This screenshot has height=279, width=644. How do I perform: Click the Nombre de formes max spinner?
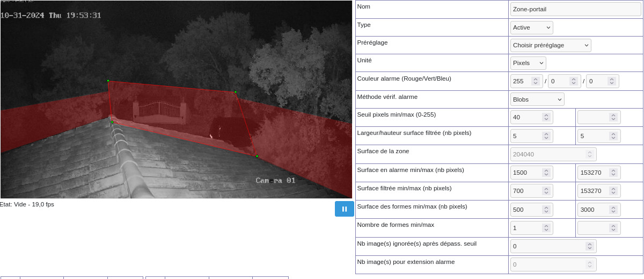pyautogui.click(x=613, y=227)
